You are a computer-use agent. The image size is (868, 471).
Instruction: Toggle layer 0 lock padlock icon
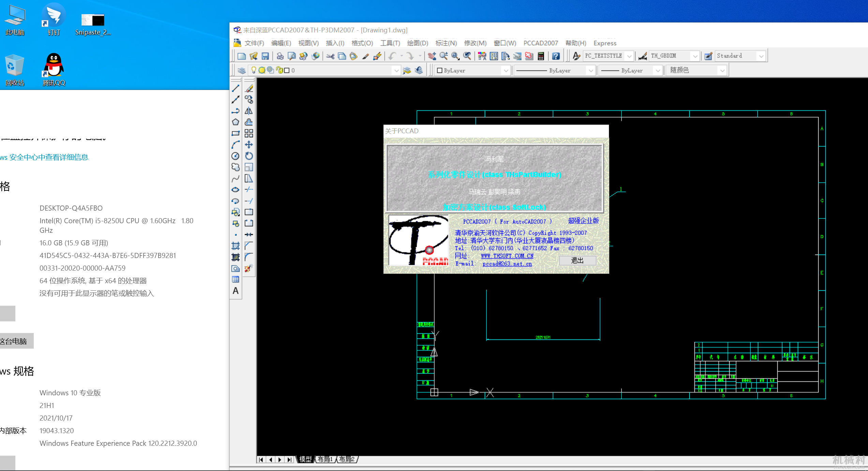click(279, 70)
